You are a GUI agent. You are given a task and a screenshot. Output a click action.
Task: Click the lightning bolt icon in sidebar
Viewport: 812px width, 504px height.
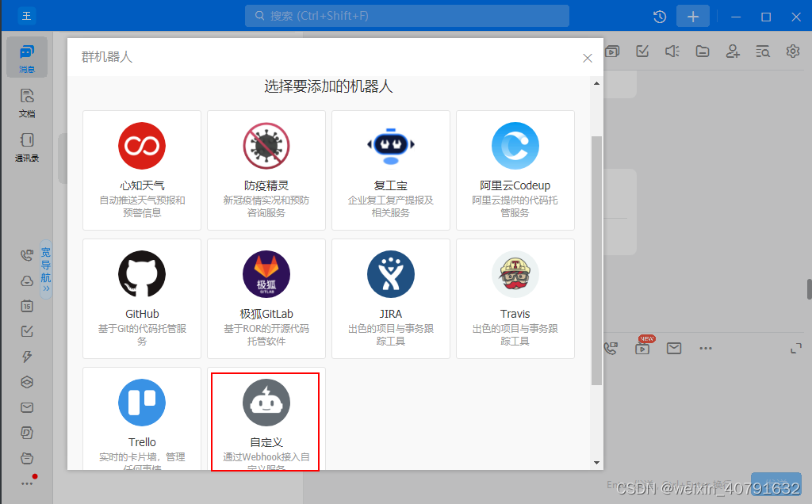(27, 357)
